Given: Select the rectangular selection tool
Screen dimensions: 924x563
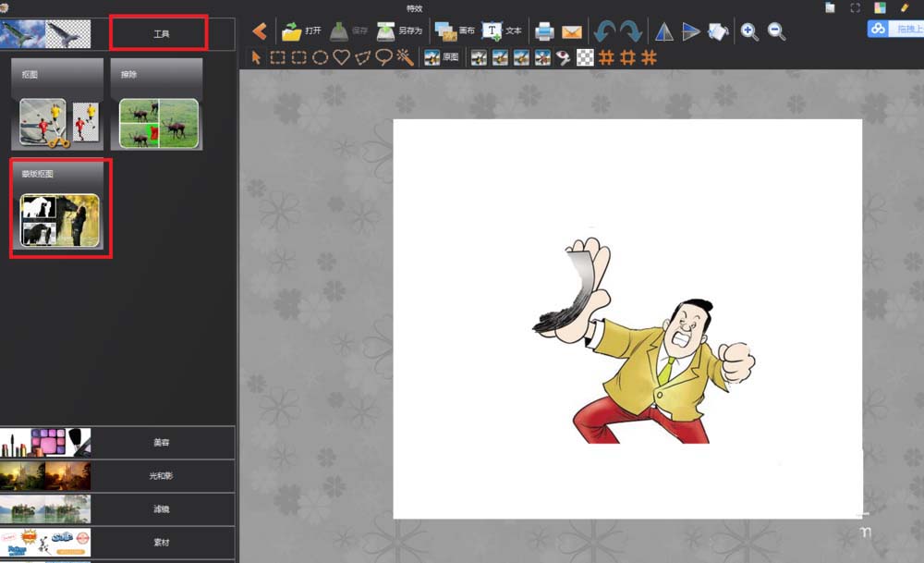Looking at the screenshot, I should tap(277, 57).
